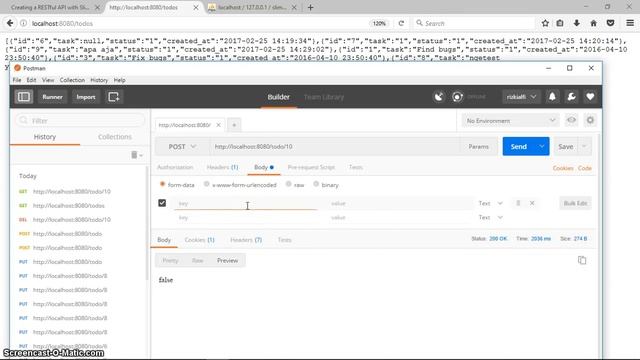The height and width of the screenshot is (360, 640).
Task: Open the Edit menu
Action: (x=31, y=80)
